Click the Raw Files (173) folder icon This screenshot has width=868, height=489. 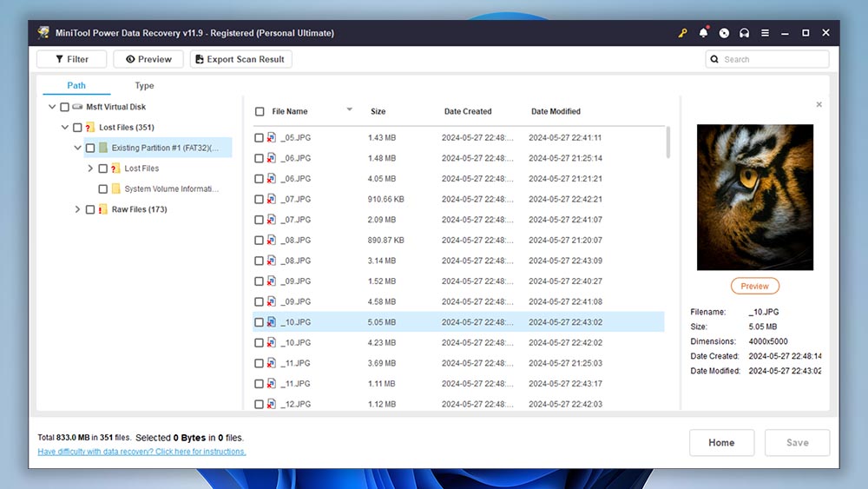click(103, 209)
